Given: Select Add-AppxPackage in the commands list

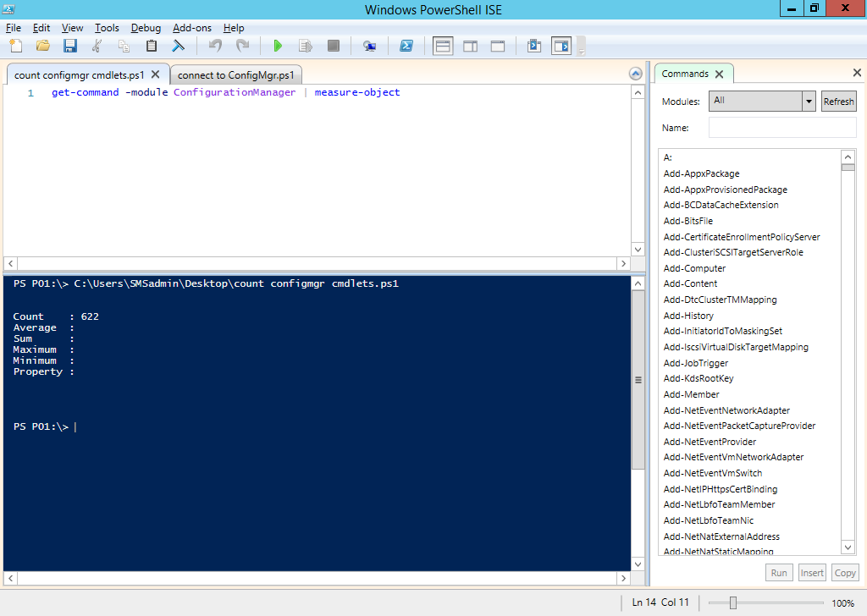Looking at the screenshot, I should [701, 173].
